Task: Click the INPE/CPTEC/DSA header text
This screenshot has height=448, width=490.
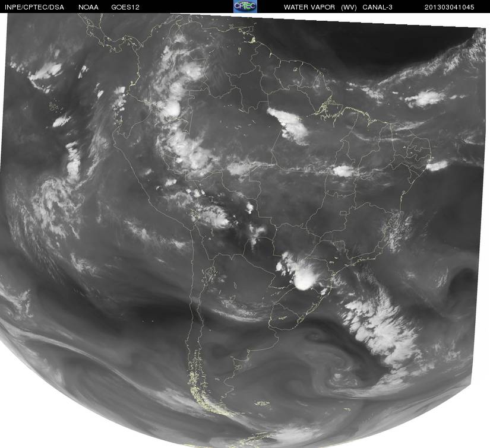Action: 34,7
